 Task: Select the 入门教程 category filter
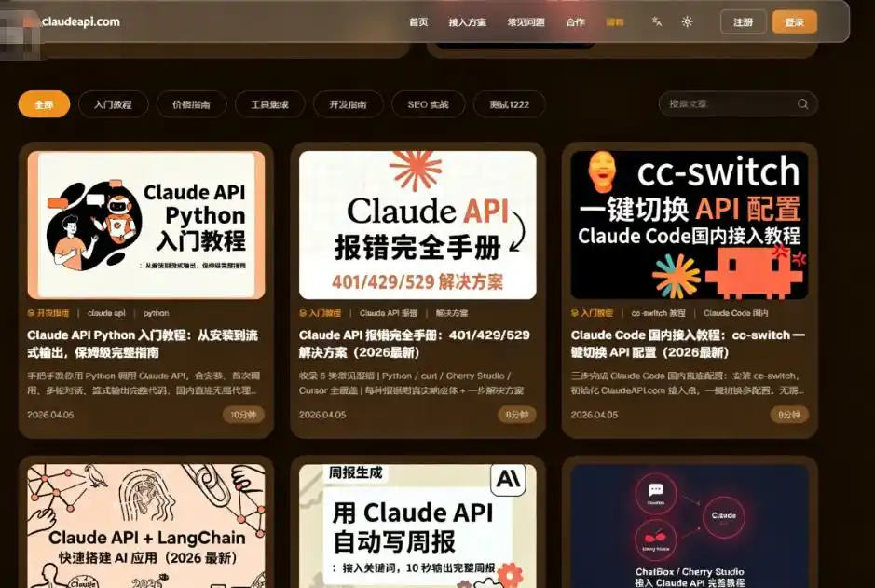(114, 104)
